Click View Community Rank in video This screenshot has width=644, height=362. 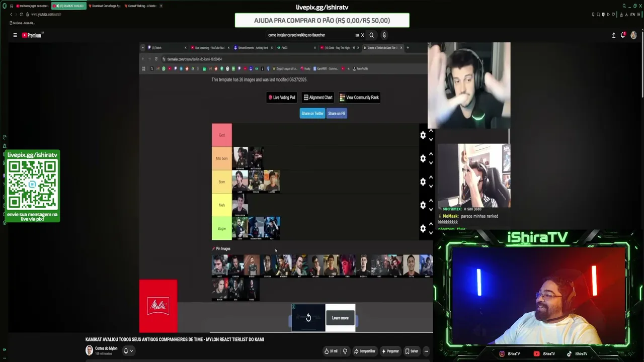click(359, 98)
